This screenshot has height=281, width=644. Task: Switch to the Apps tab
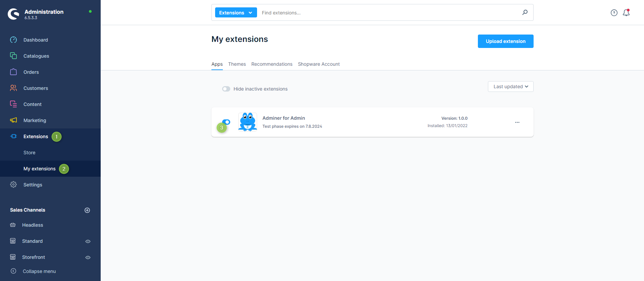pyautogui.click(x=217, y=64)
